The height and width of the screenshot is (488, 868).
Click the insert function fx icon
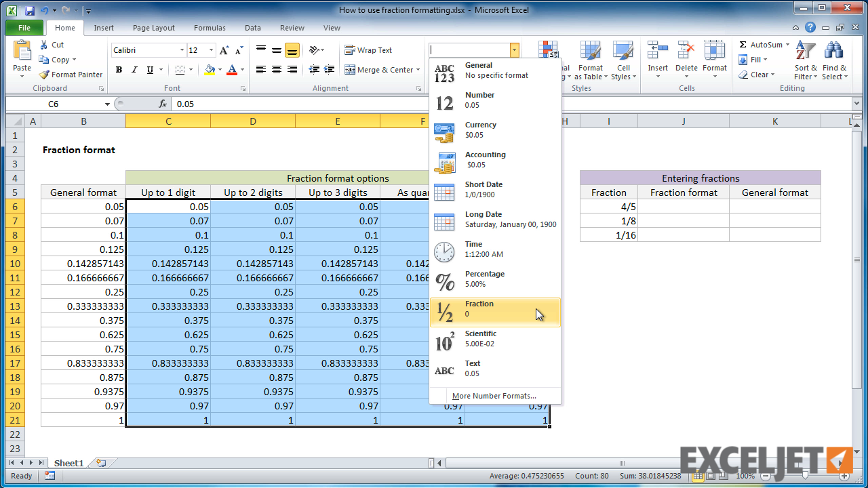(x=163, y=104)
